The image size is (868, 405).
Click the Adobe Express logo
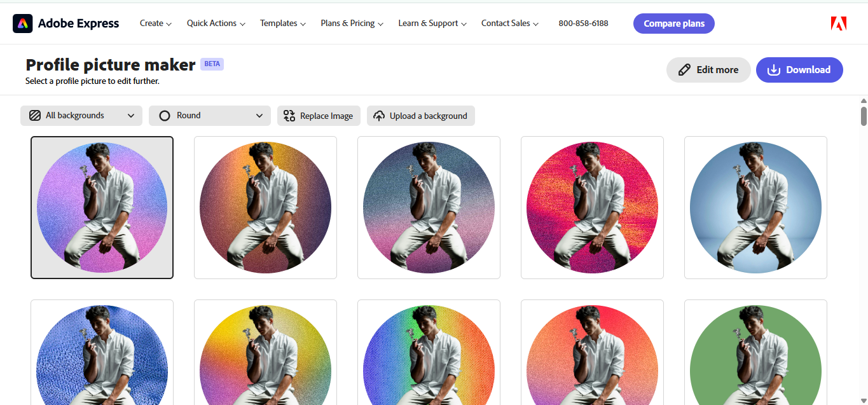65,23
